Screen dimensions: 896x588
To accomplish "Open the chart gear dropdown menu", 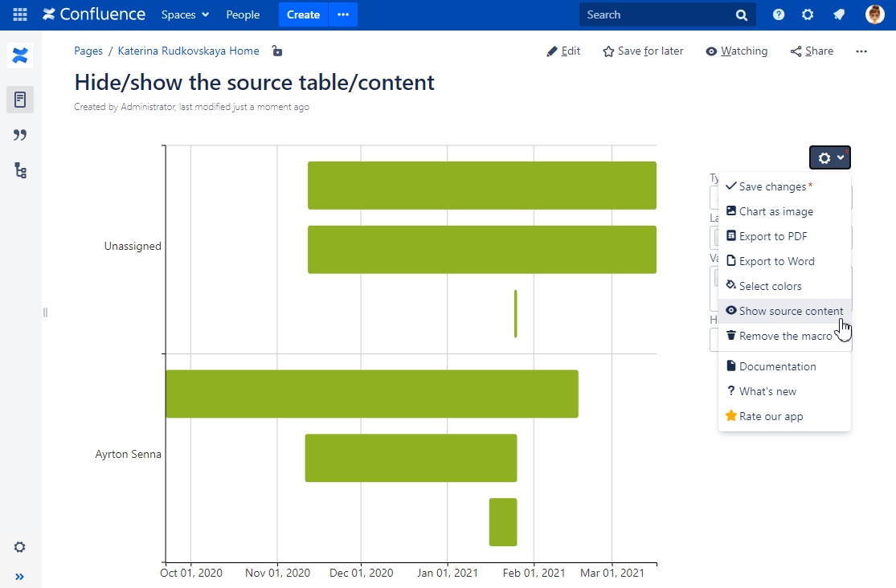I will coord(829,157).
